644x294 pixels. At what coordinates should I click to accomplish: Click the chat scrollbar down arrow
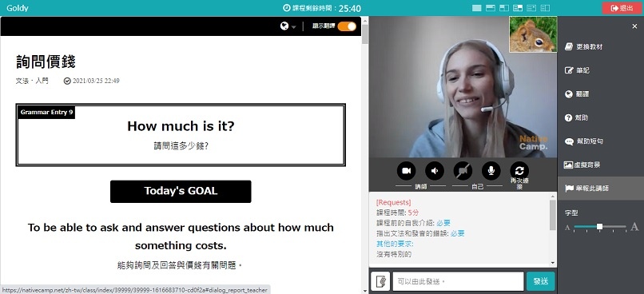(x=552, y=263)
